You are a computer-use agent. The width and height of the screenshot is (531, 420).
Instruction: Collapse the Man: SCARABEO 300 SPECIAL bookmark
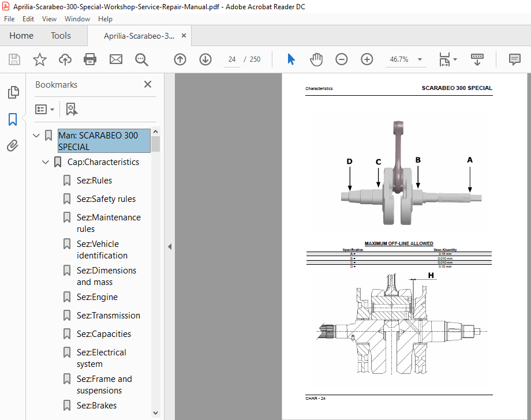pos(36,136)
